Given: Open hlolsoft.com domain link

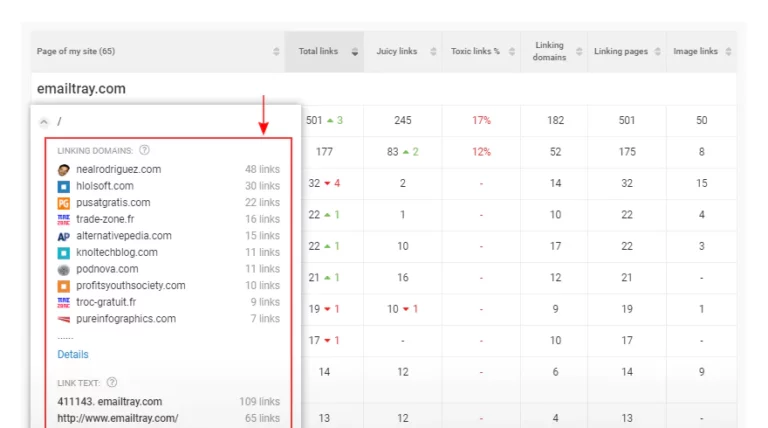Looking at the screenshot, I should [105, 186].
